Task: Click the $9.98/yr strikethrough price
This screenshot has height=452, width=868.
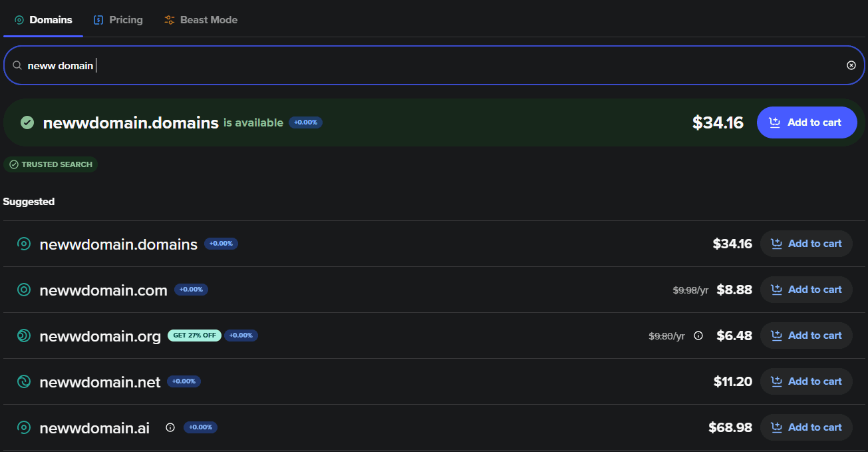Action: click(x=690, y=290)
